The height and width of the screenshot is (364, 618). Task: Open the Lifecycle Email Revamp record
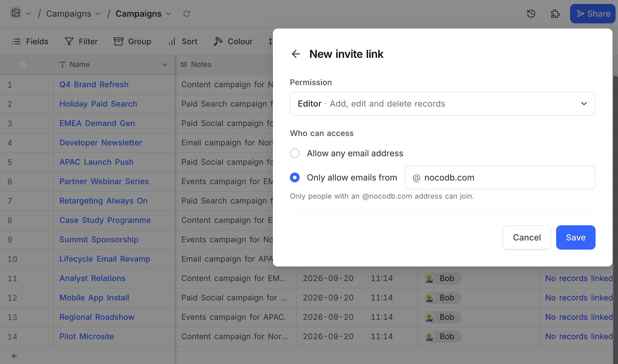click(105, 259)
